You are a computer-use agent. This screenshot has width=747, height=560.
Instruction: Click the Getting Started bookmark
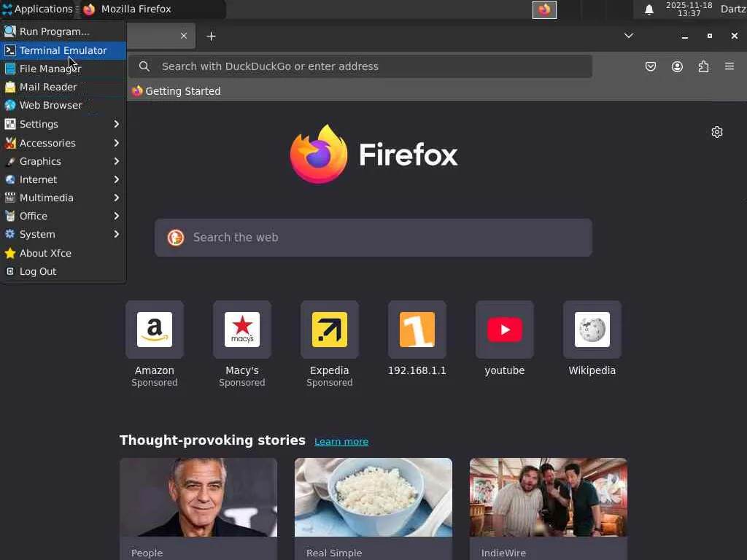(x=177, y=91)
